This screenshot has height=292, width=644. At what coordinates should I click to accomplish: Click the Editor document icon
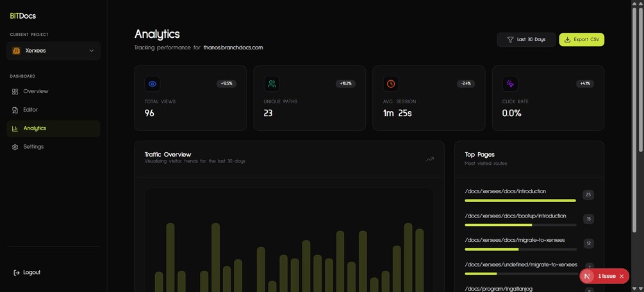tap(15, 110)
